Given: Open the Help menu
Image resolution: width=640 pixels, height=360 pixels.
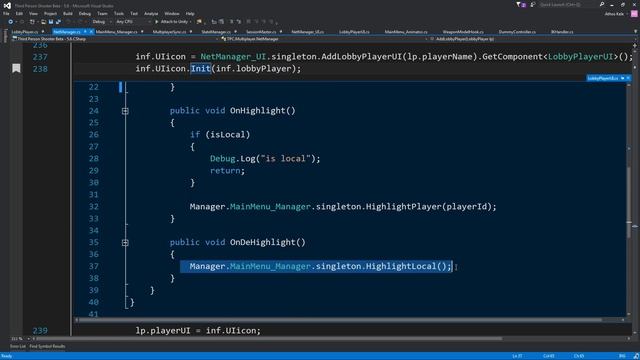Looking at the screenshot, I should point(190,13).
